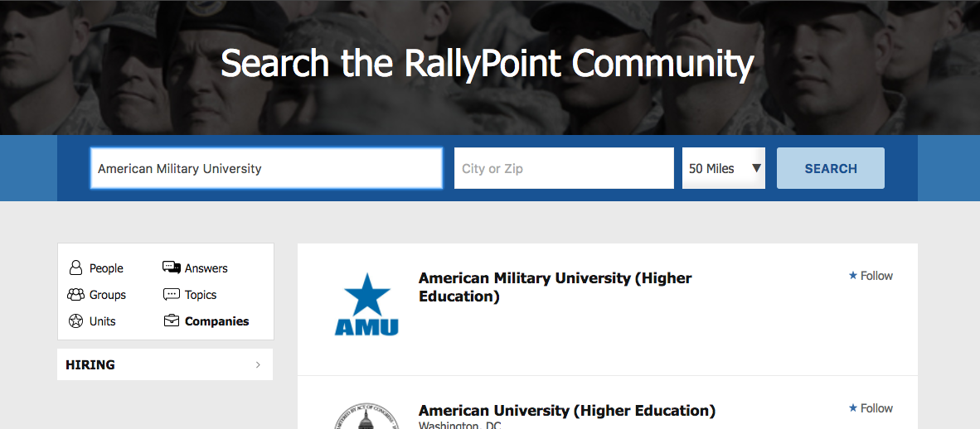Expand the HIRING section
This screenshot has width=980, height=429.
165,364
